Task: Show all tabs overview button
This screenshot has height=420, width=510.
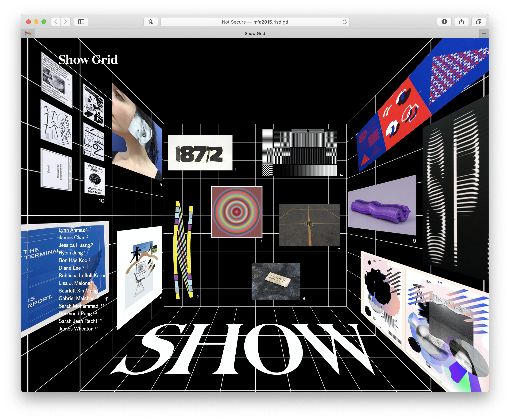Action: [478, 22]
